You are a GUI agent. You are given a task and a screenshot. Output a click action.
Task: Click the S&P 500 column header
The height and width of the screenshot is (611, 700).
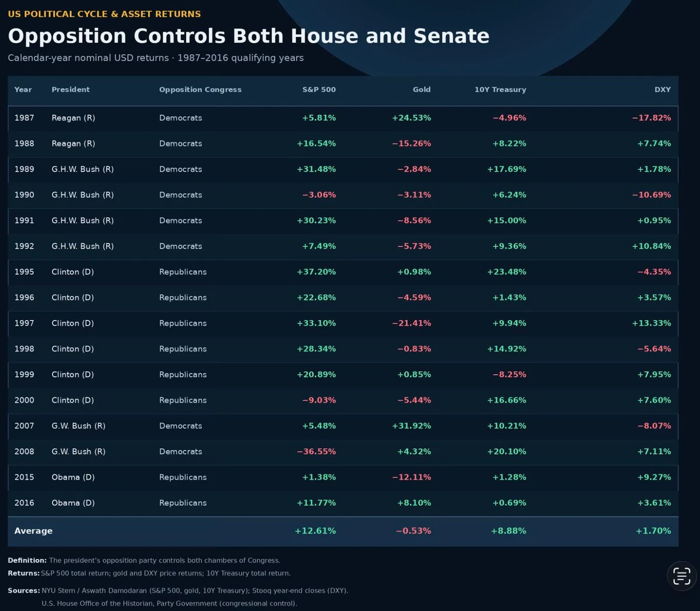319,90
